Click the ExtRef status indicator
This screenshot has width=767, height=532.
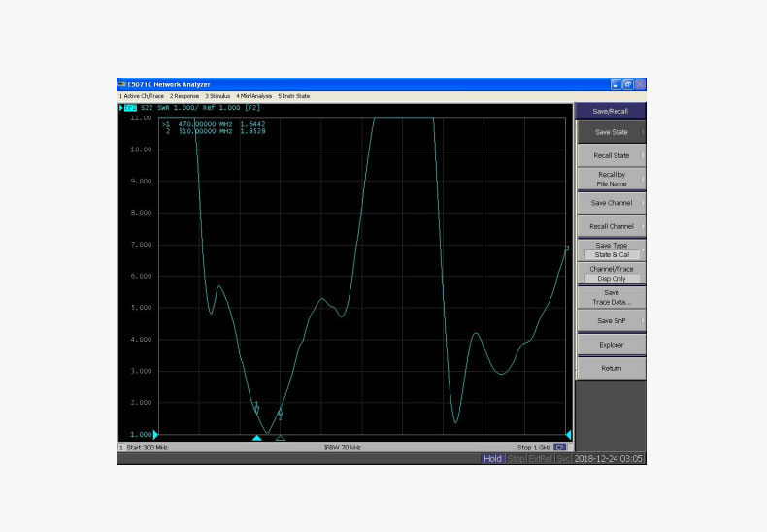541,458
